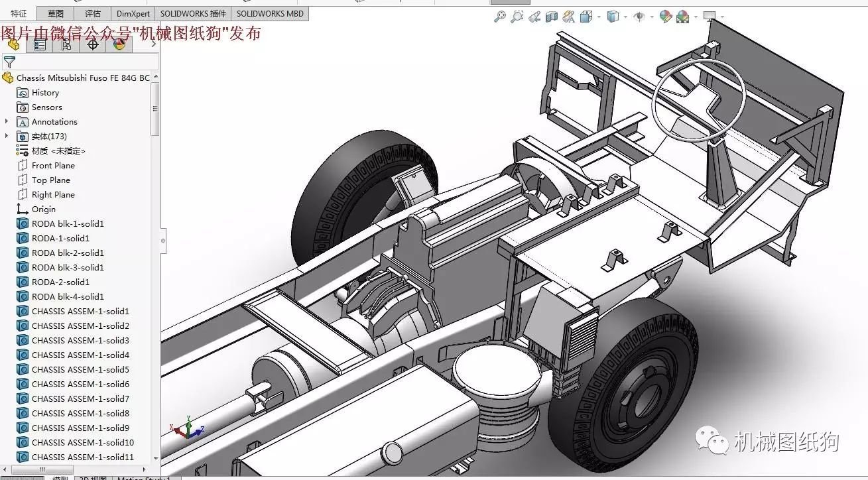
Task: Click the tree scrollbar down arrow
Action: [156, 458]
